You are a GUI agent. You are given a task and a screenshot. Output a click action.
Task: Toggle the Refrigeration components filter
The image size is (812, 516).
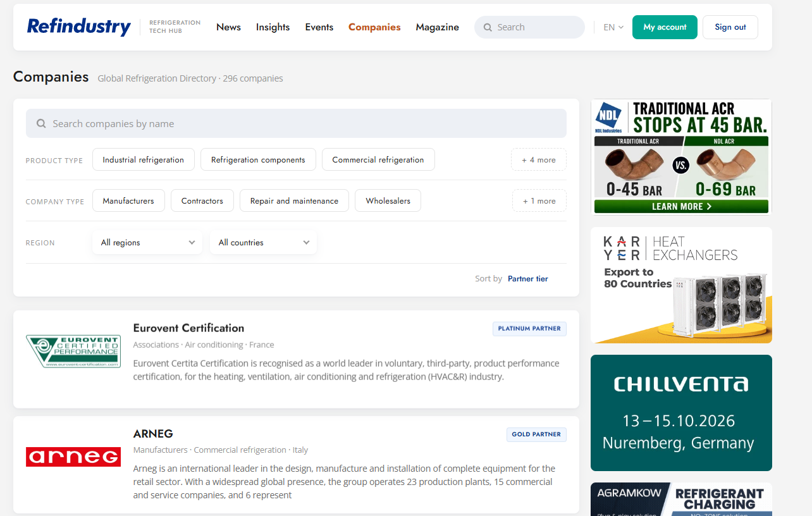(258, 160)
